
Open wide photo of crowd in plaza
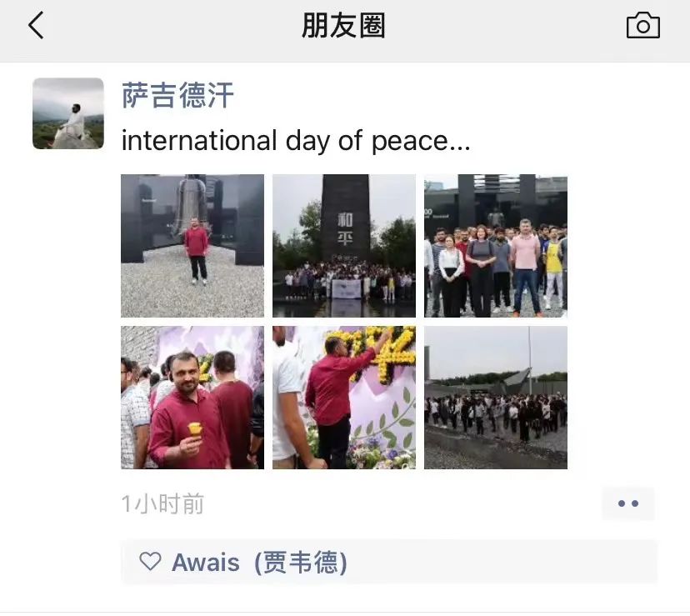tap(496, 398)
